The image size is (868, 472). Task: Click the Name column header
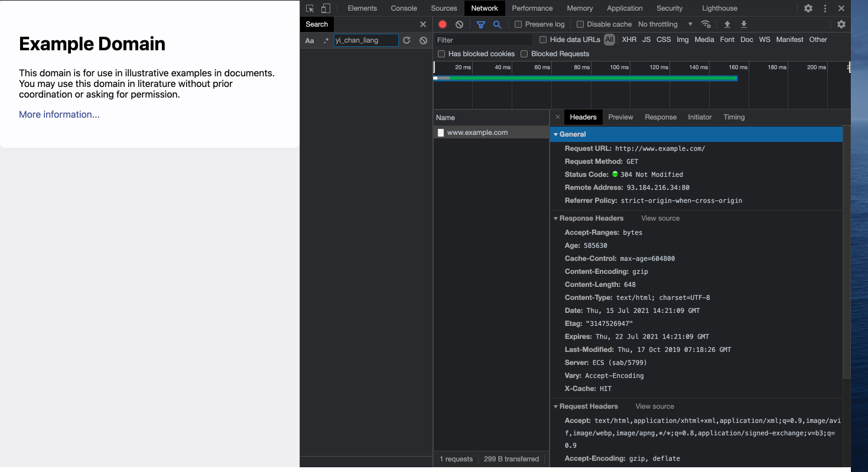click(491, 118)
